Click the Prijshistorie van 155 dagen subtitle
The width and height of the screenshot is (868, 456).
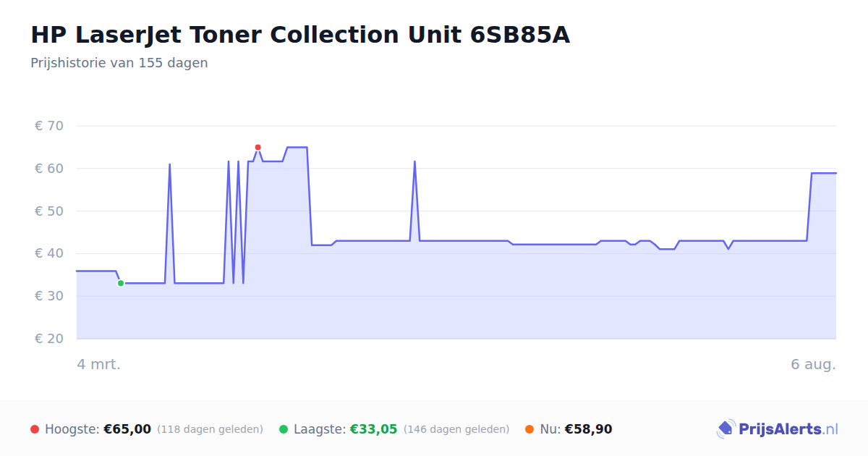119,63
